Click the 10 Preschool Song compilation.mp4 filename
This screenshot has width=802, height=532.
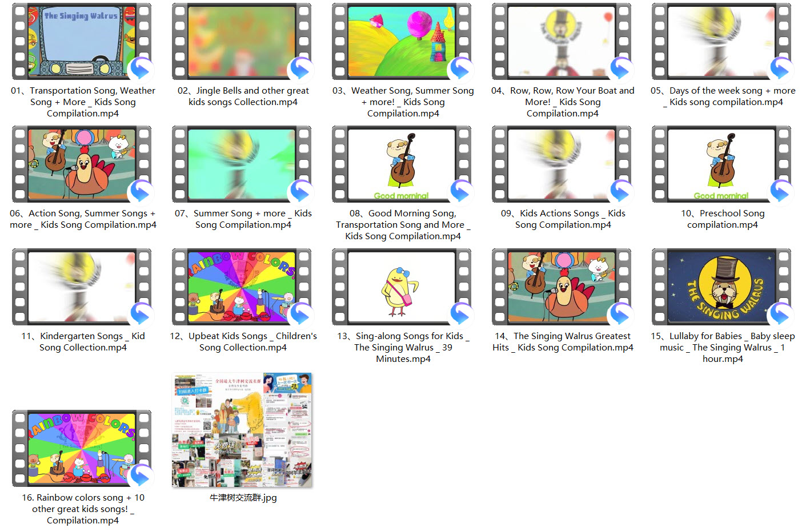click(723, 219)
